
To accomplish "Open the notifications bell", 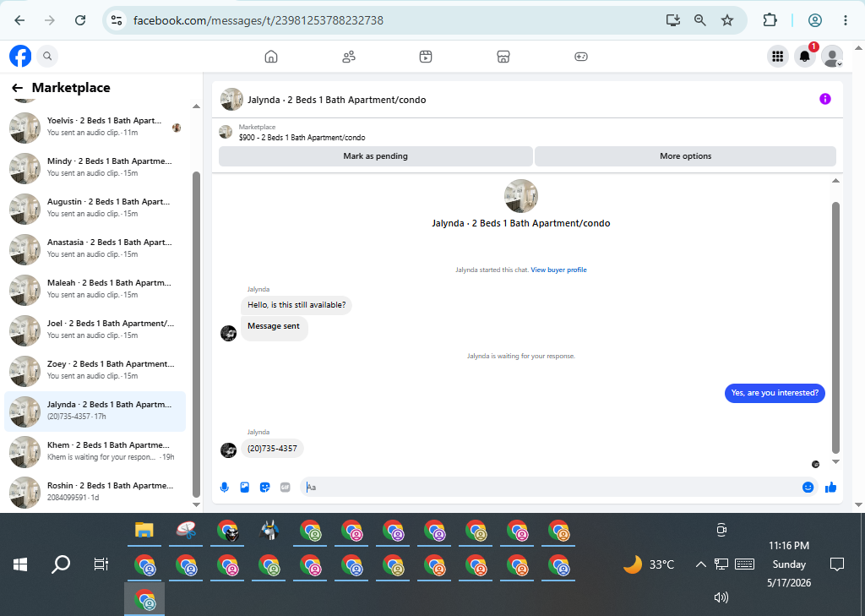I will [805, 56].
